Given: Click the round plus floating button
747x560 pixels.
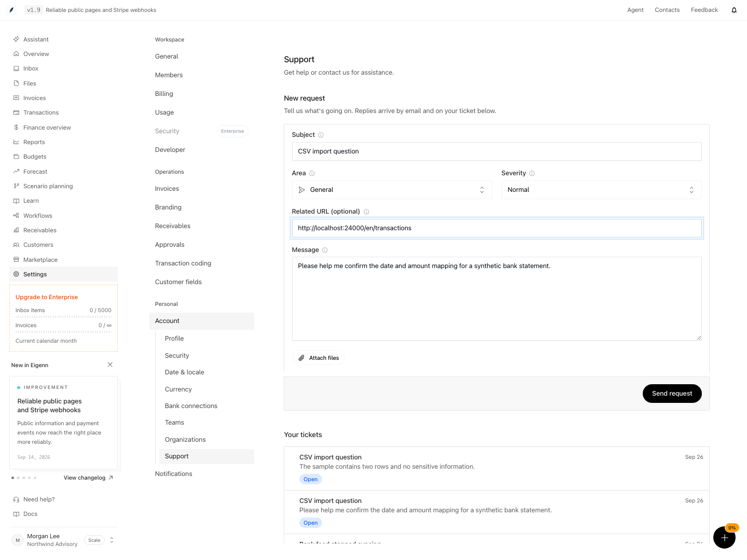Looking at the screenshot, I should (724, 537).
